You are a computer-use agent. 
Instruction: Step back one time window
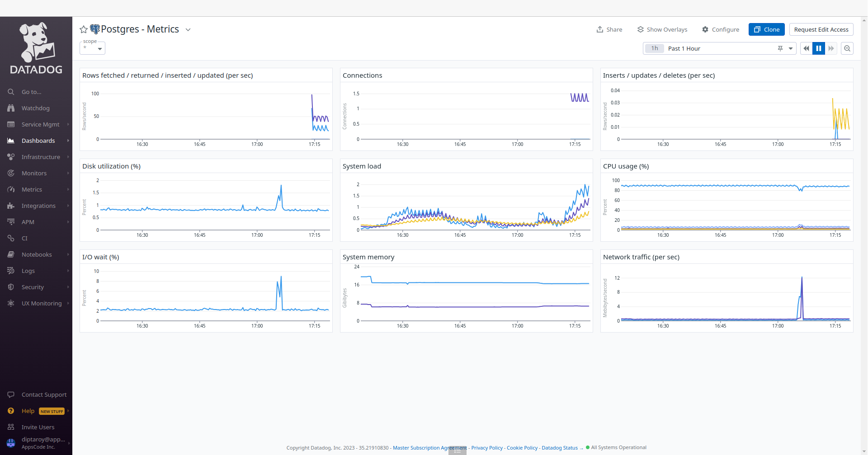806,48
